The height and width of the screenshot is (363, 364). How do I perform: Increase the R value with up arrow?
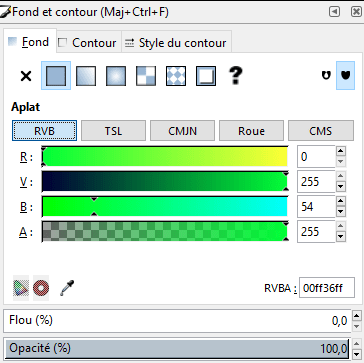point(340,152)
